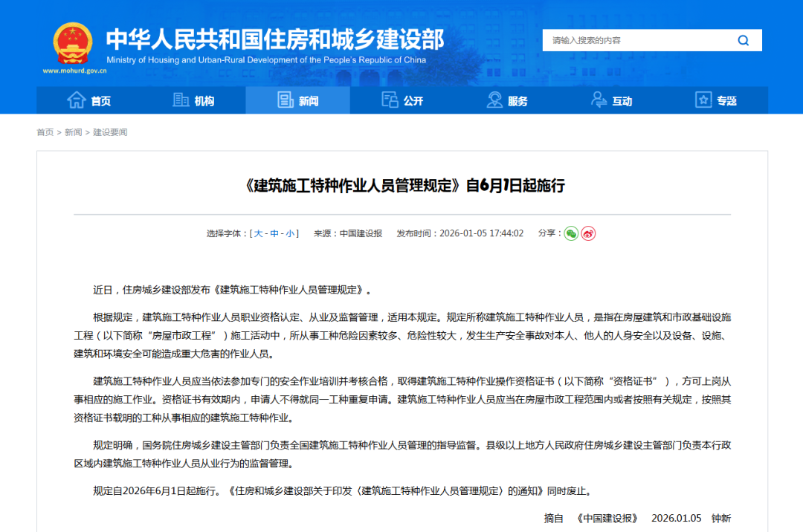The width and height of the screenshot is (803, 532).
Task: Open the 服务 navigation tab
Action: pyautogui.click(x=507, y=100)
